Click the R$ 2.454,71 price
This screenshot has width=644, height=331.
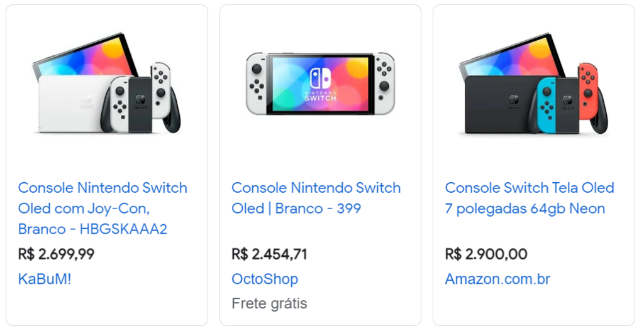[269, 254]
